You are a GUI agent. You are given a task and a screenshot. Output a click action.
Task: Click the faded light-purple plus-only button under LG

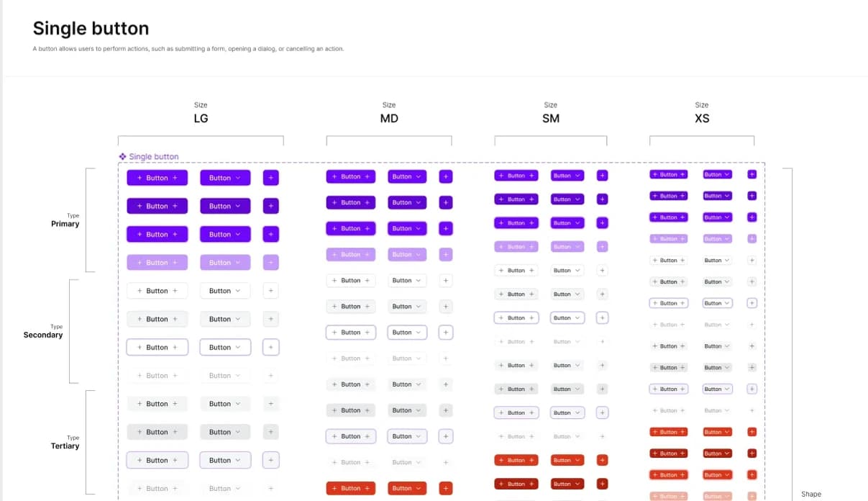tap(270, 263)
